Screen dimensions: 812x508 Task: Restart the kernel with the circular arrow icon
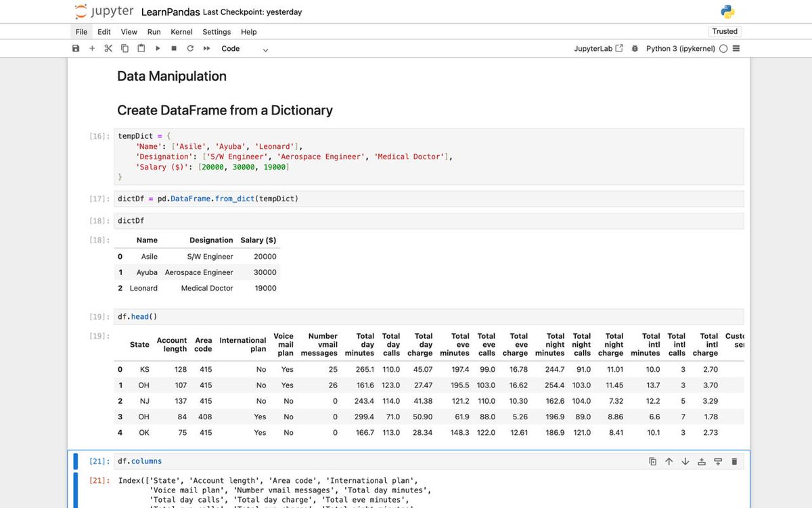190,49
